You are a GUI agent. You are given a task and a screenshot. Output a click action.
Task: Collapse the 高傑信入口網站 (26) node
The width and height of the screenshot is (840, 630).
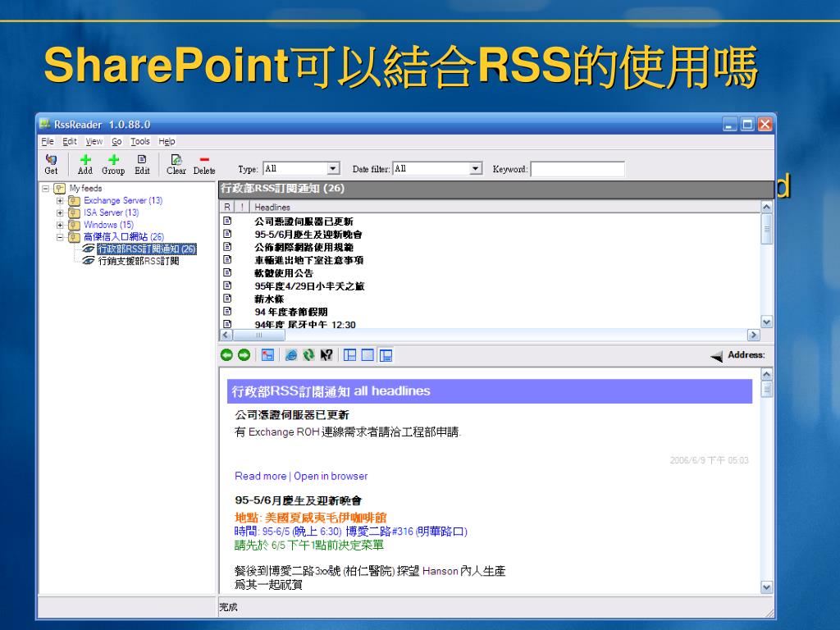[x=60, y=237]
